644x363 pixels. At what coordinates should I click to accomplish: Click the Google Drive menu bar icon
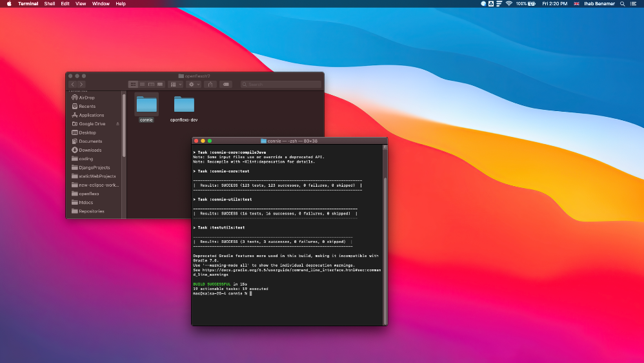(x=491, y=4)
